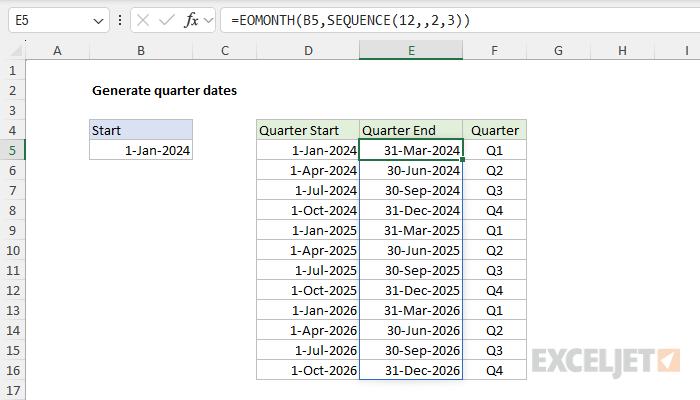
Task: Select row 3 header
Action: [x=12, y=111]
